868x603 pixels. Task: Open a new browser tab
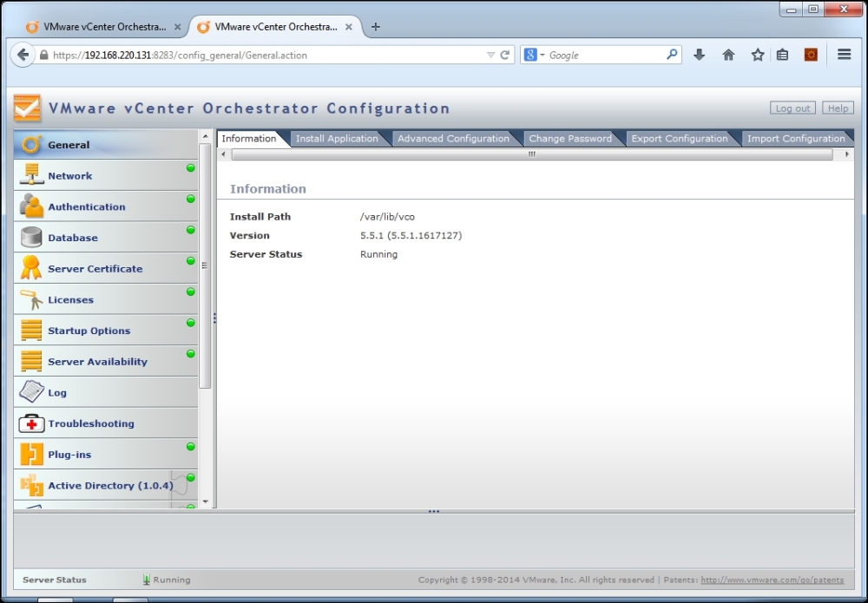[375, 27]
